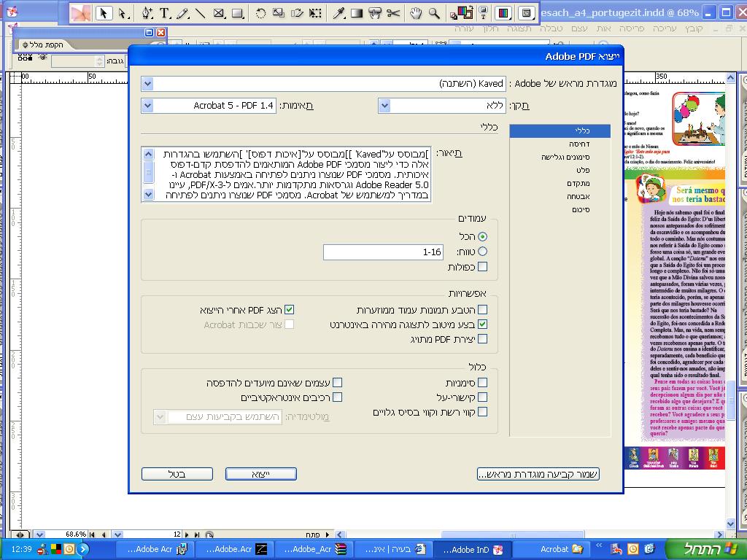Select the הכל (All pages) radio button
The image size is (747, 560).
coord(483,237)
